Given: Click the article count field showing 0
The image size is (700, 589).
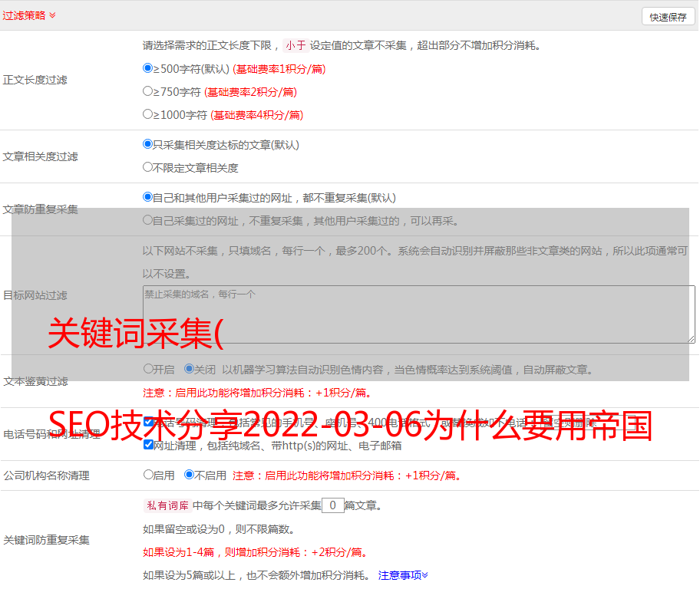Looking at the screenshot, I should pyautogui.click(x=332, y=505).
